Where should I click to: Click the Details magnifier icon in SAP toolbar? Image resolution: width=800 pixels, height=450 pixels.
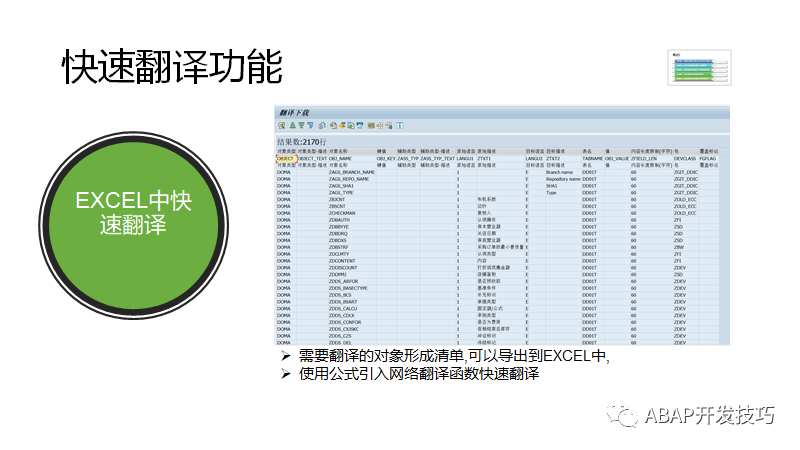pos(282,125)
